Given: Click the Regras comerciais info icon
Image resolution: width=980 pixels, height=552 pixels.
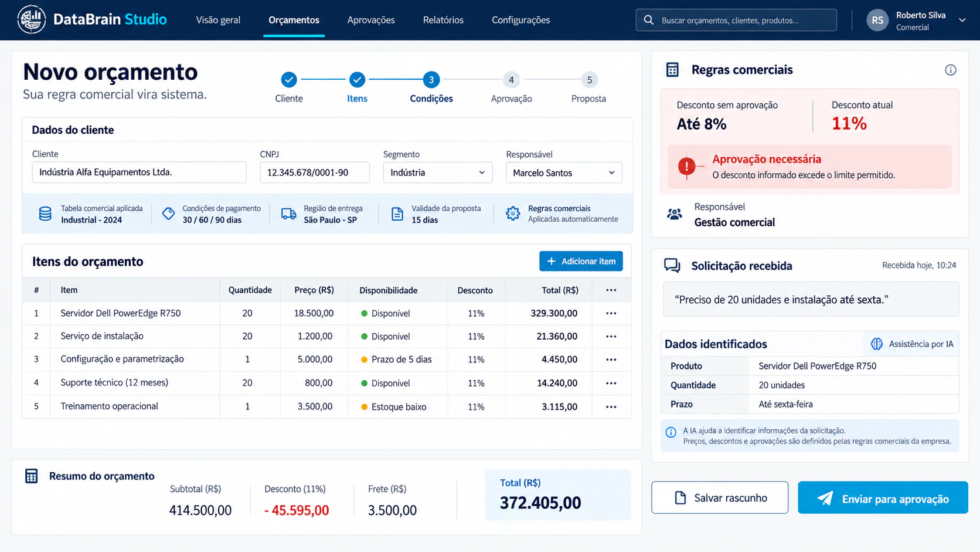Looking at the screenshot, I should point(950,70).
